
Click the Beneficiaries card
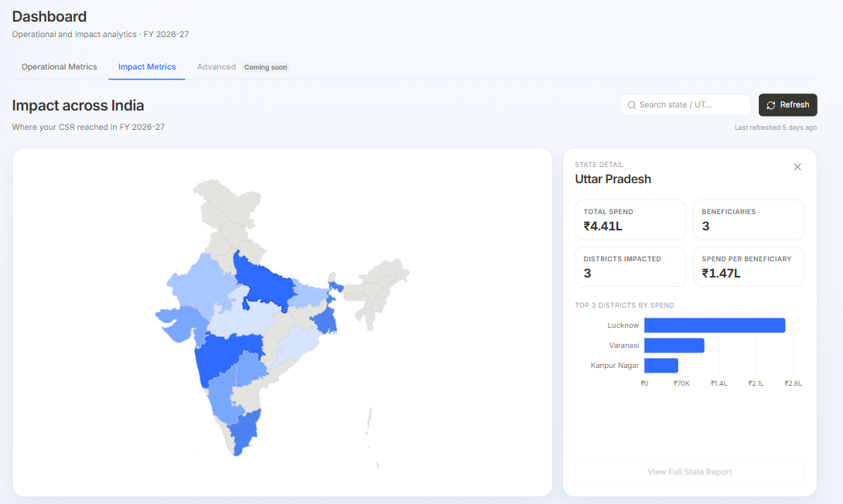point(749,220)
